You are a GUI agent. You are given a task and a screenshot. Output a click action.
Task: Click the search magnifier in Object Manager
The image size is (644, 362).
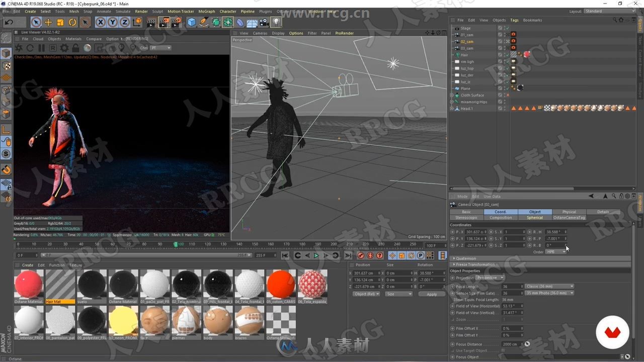pyautogui.click(x=615, y=20)
